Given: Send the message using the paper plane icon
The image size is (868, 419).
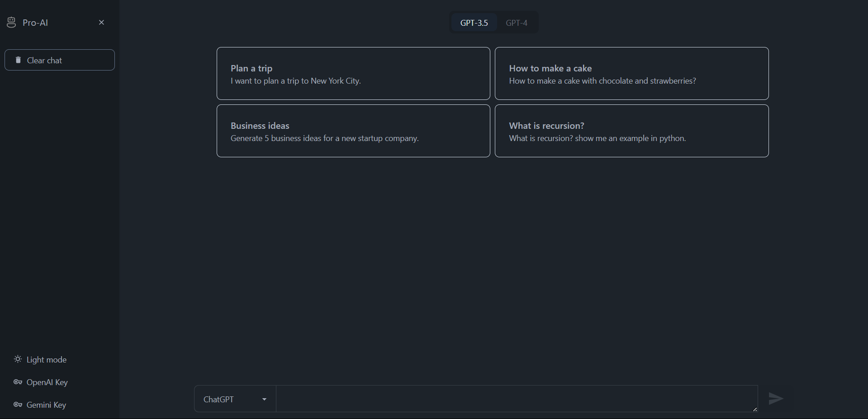Looking at the screenshot, I should pyautogui.click(x=775, y=399).
